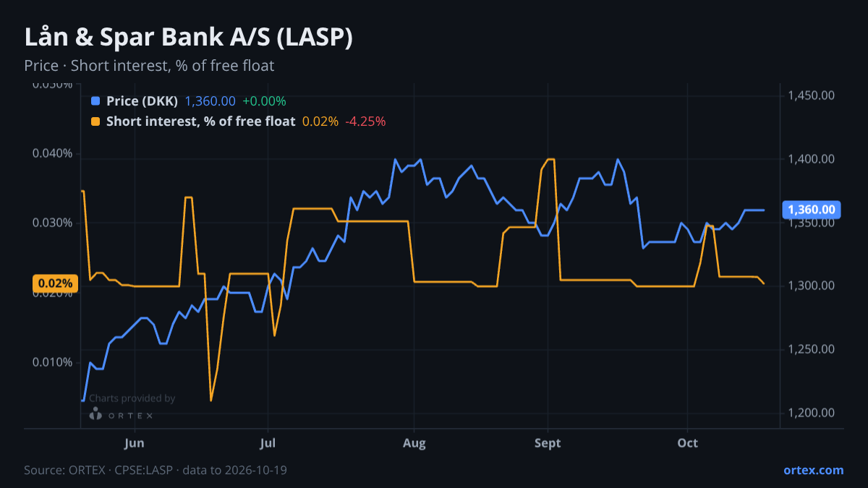Click the 0.010% left axis label
The width and height of the screenshot is (868, 488).
(x=52, y=361)
